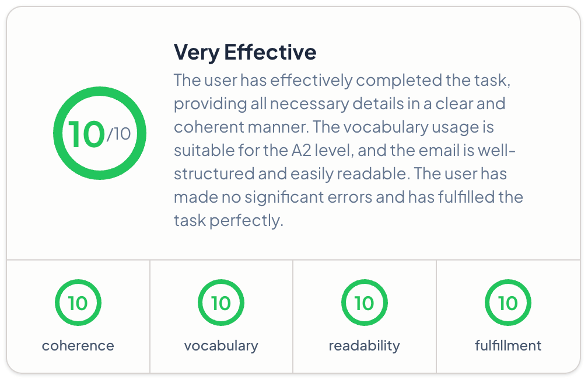Click the vocabulary score circle
Viewport: 588px width, 382px height.
point(221,303)
